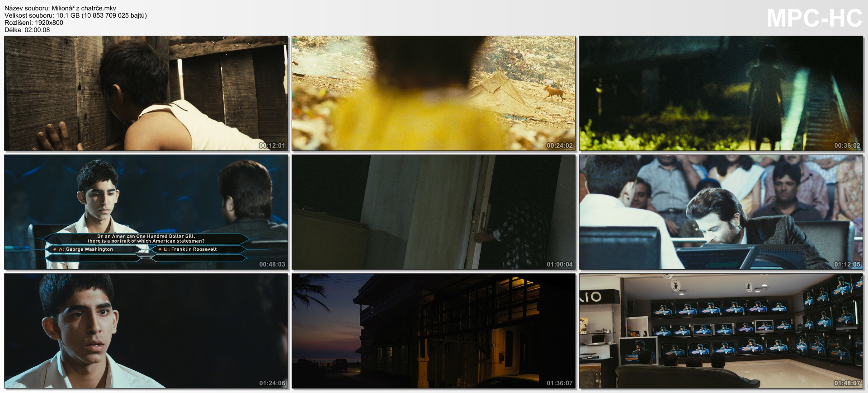Open the thumbnail stamped 01:36:07
This screenshot has width=868, height=393.
pyautogui.click(x=434, y=331)
